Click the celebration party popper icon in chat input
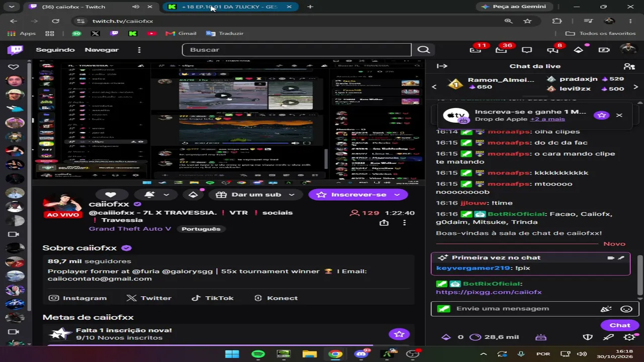 pyautogui.click(x=606, y=309)
